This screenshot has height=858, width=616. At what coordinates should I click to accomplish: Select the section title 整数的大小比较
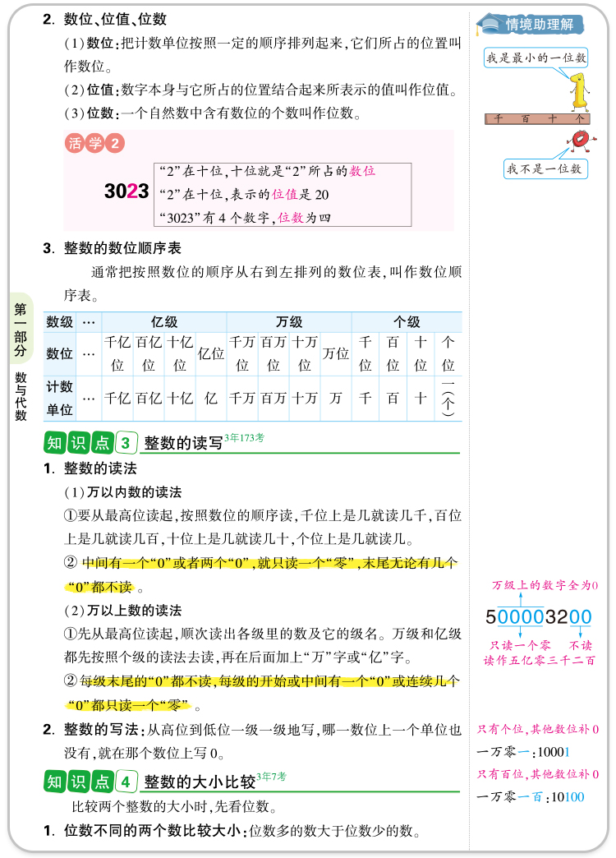(x=200, y=782)
